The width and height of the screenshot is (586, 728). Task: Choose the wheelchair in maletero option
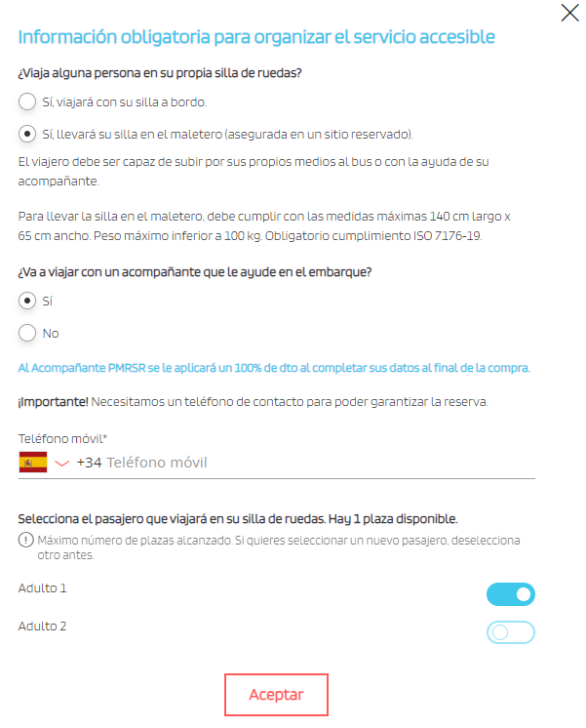click(28, 134)
